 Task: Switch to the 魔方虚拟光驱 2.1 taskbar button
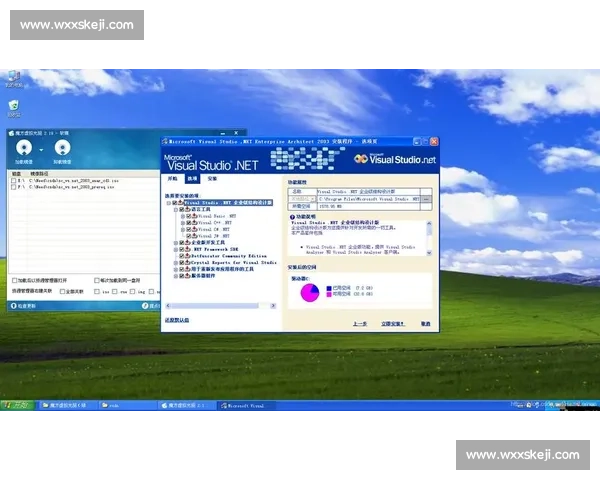pyautogui.click(x=186, y=405)
